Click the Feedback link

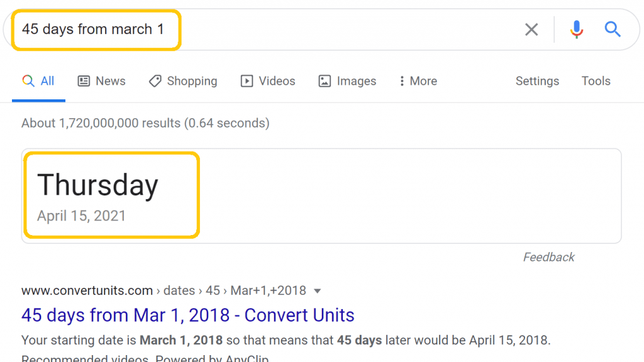tap(548, 257)
